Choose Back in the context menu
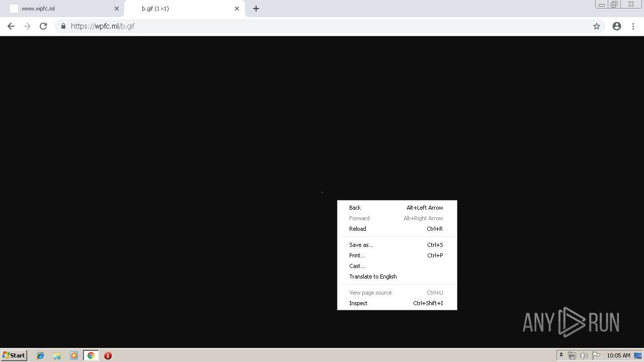Viewport: 644px width, 362px height. (x=397, y=208)
